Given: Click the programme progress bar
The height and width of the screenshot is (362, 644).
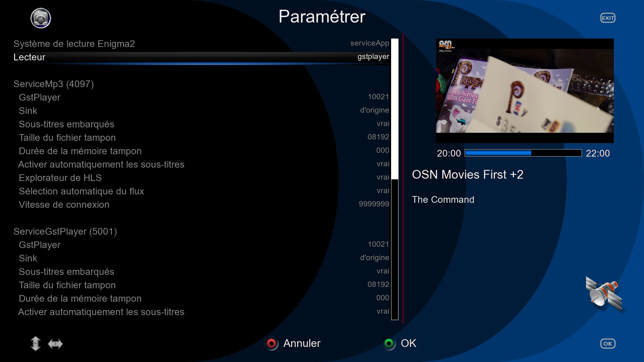Looking at the screenshot, I should (523, 153).
